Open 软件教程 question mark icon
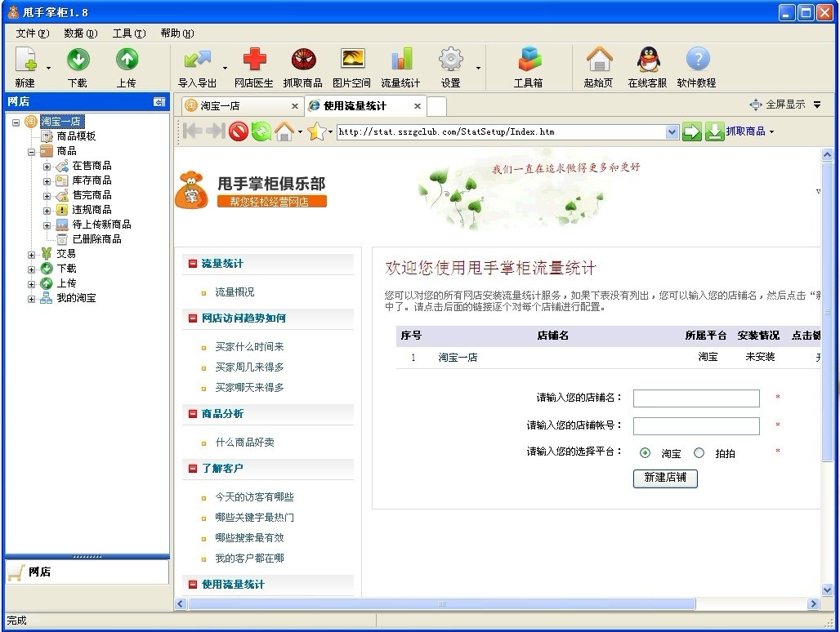The width and height of the screenshot is (840, 632). point(698,59)
